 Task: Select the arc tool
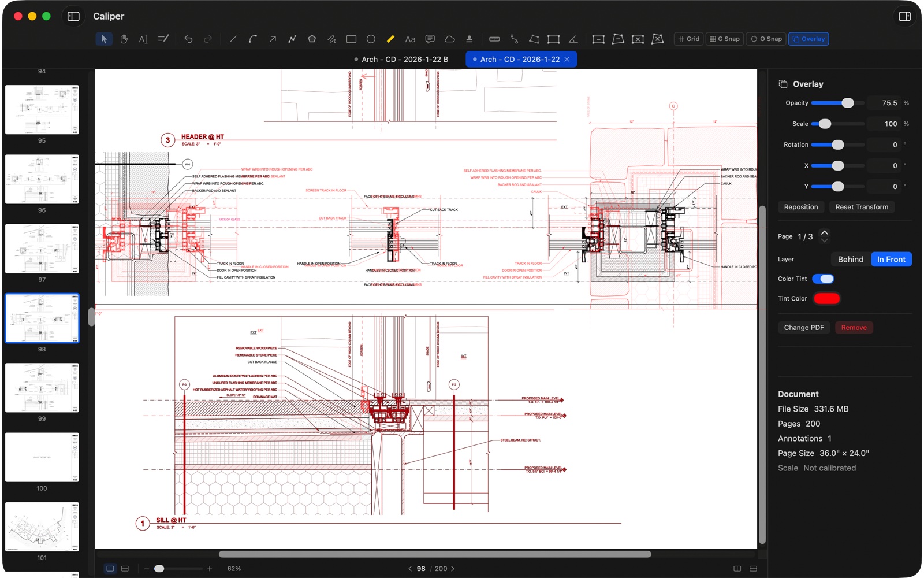(x=253, y=39)
